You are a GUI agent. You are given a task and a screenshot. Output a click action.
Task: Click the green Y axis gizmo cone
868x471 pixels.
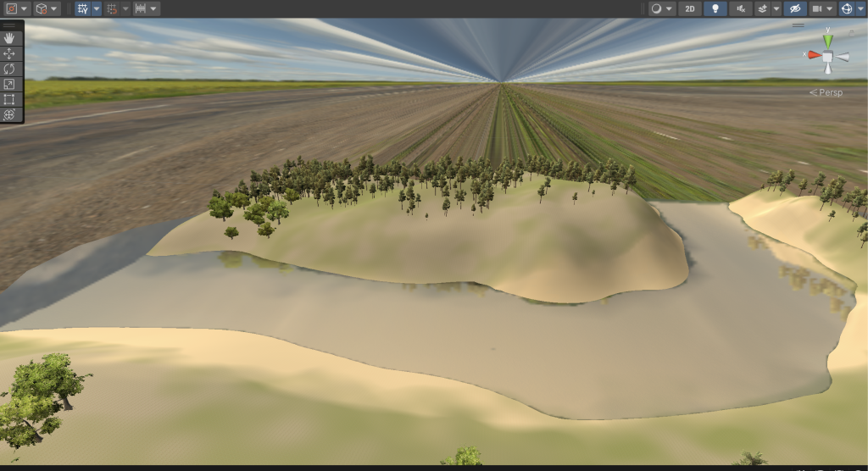[x=828, y=40]
